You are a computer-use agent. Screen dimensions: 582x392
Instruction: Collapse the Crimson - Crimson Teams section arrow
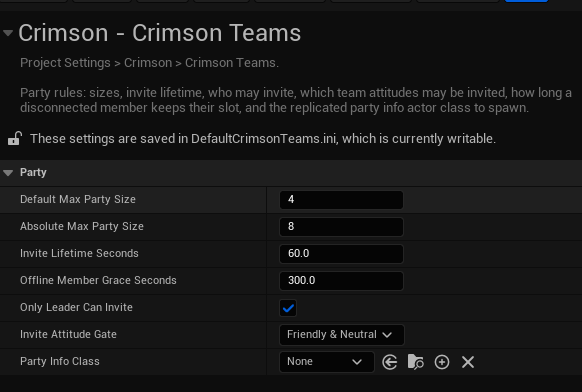coord(8,33)
